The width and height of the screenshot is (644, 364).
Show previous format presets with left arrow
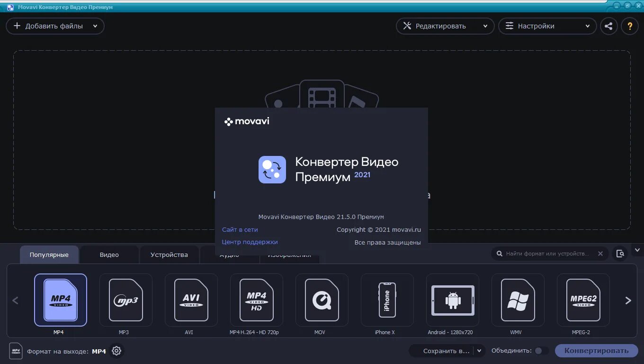[x=15, y=300]
